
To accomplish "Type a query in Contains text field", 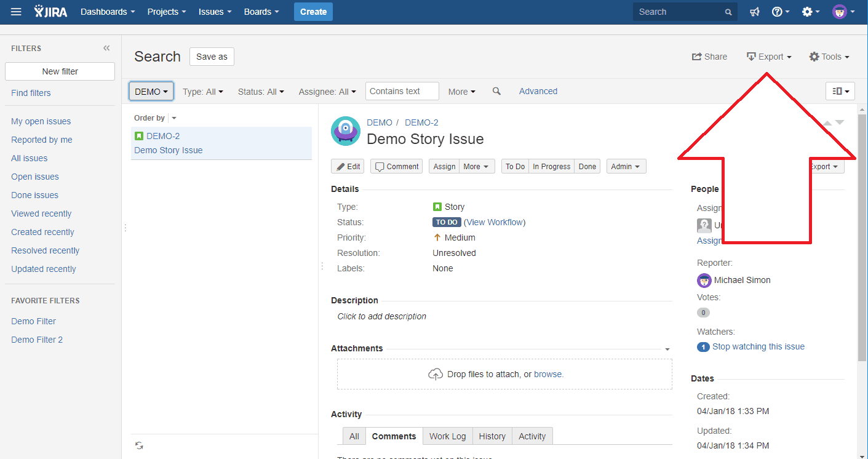I will 402,90.
